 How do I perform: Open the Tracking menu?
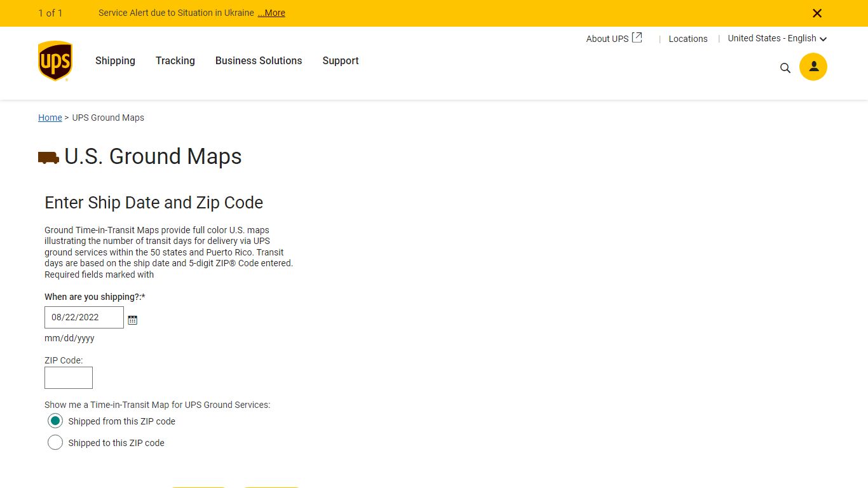click(x=175, y=60)
